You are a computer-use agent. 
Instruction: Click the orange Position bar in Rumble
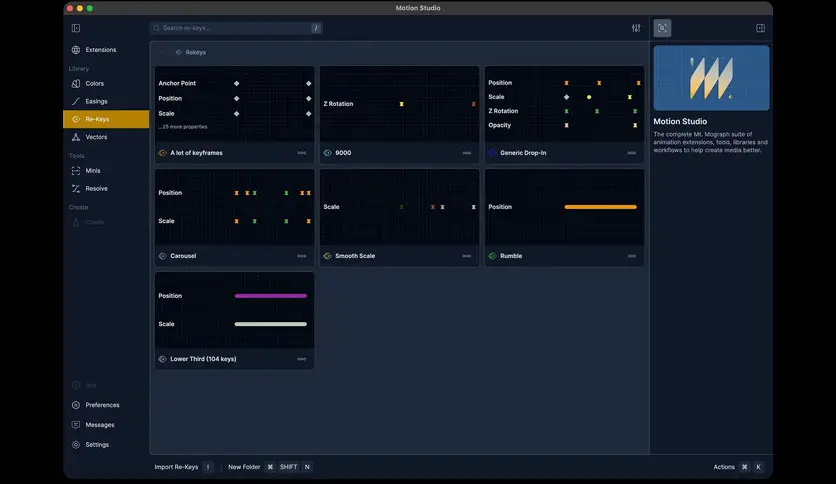600,207
